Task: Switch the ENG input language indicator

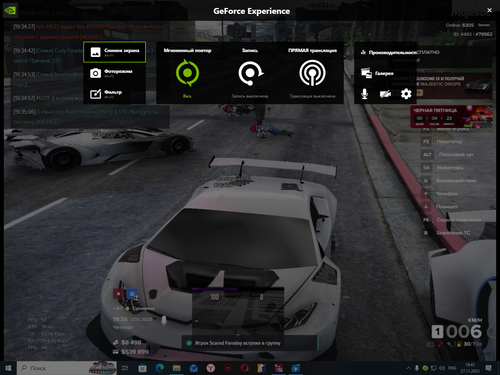Action: [x=452, y=368]
